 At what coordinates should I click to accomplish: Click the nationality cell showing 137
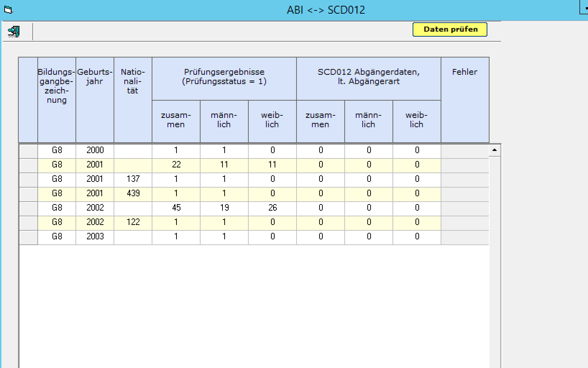pyautogui.click(x=133, y=179)
